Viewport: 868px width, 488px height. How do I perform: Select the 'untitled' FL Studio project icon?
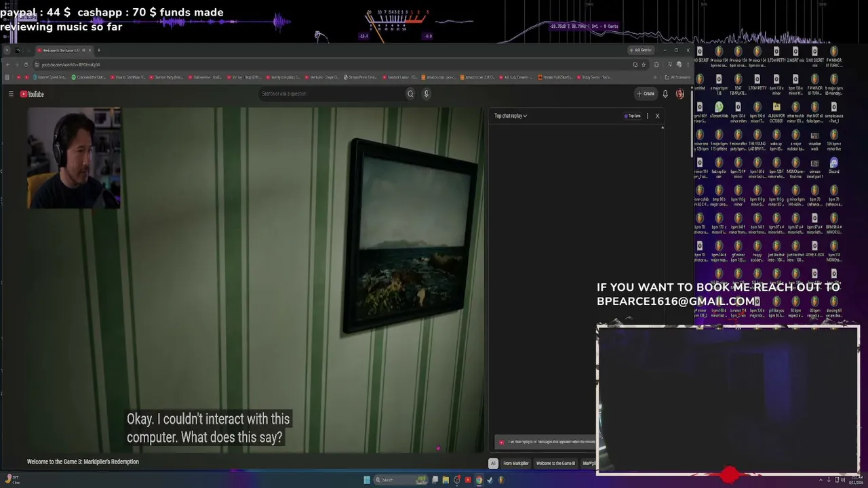699,83
